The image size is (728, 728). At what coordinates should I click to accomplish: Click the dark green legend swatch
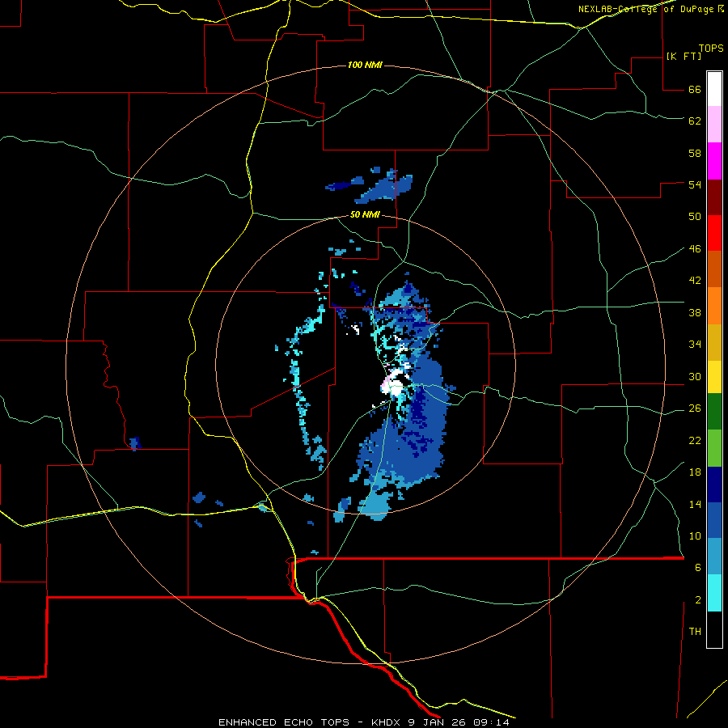(x=714, y=412)
